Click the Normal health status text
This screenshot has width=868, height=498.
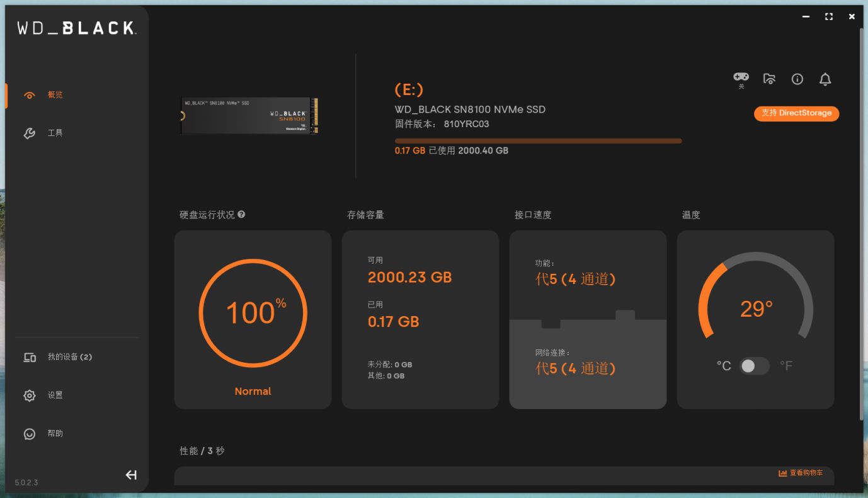(x=253, y=391)
